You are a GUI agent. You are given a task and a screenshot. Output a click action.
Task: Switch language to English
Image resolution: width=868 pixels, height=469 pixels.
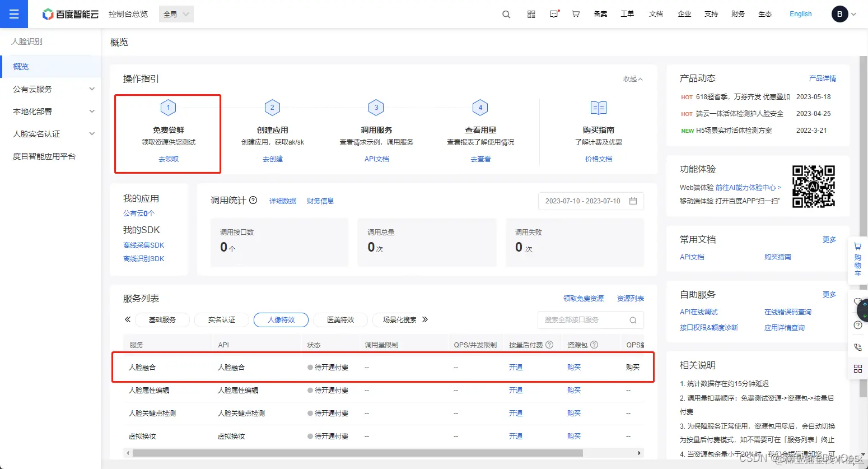(x=801, y=14)
